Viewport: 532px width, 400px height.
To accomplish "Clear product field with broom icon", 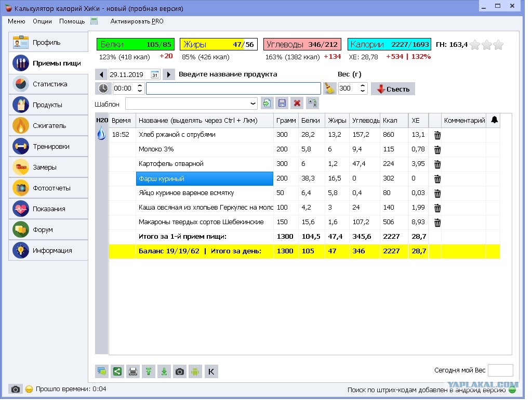I will pyautogui.click(x=329, y=88).
